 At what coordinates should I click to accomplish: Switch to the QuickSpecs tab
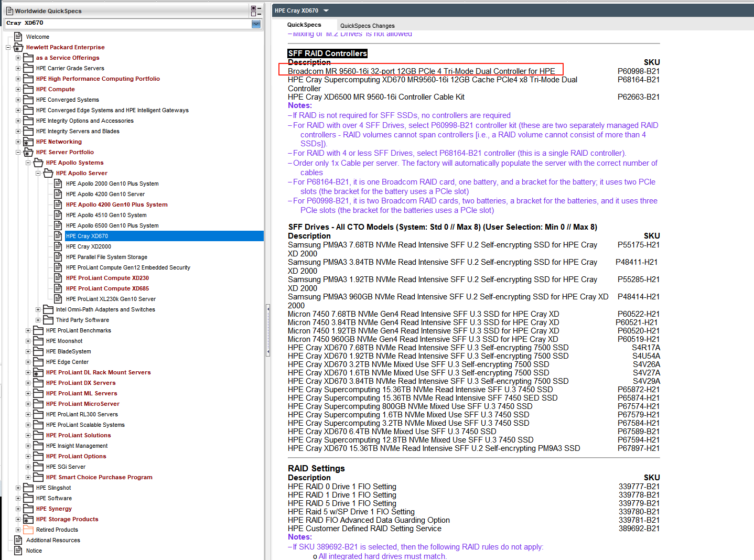pyautogui.click(x=304, y=25)
